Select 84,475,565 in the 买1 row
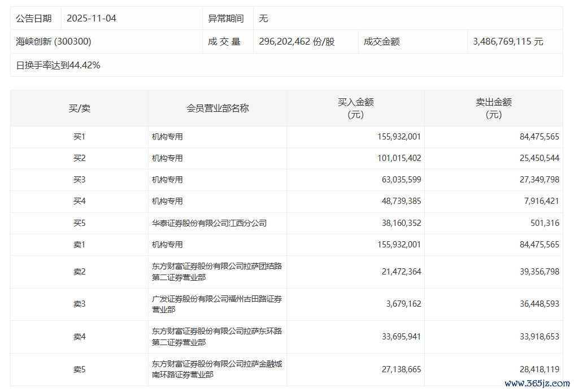This screenshot has width=574, height=392. pos(539,137)
